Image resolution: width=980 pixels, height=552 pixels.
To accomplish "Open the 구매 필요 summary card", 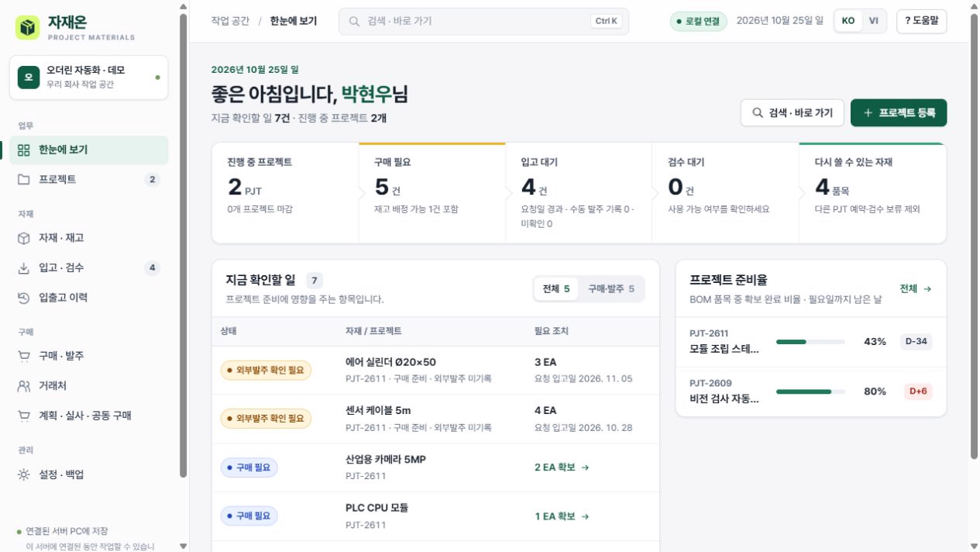I will point(432,193).
